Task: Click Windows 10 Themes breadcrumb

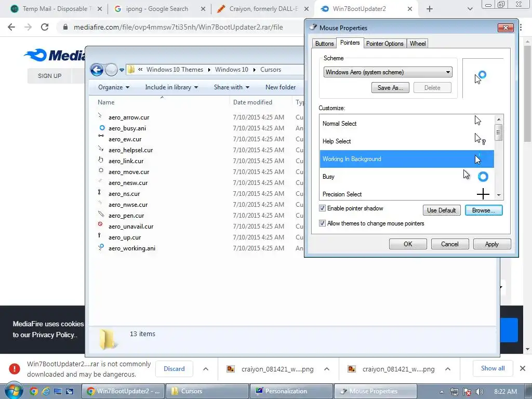Action: [x=175, y=70]
